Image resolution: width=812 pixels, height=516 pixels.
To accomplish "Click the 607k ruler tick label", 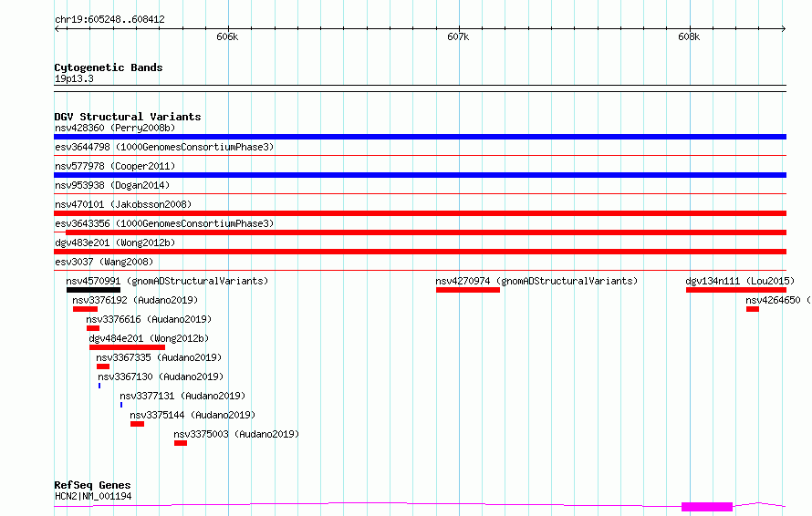I will pos(458,36).
